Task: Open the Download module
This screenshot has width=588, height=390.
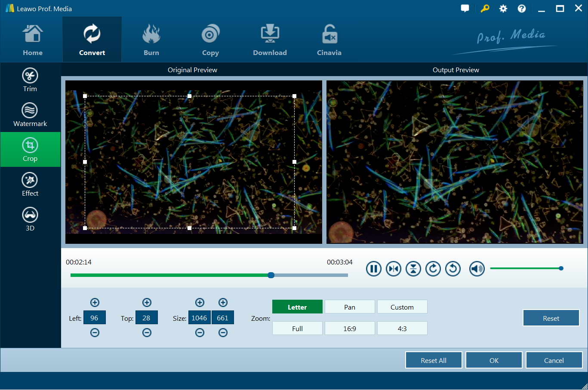Action: [x=270, y=40]
